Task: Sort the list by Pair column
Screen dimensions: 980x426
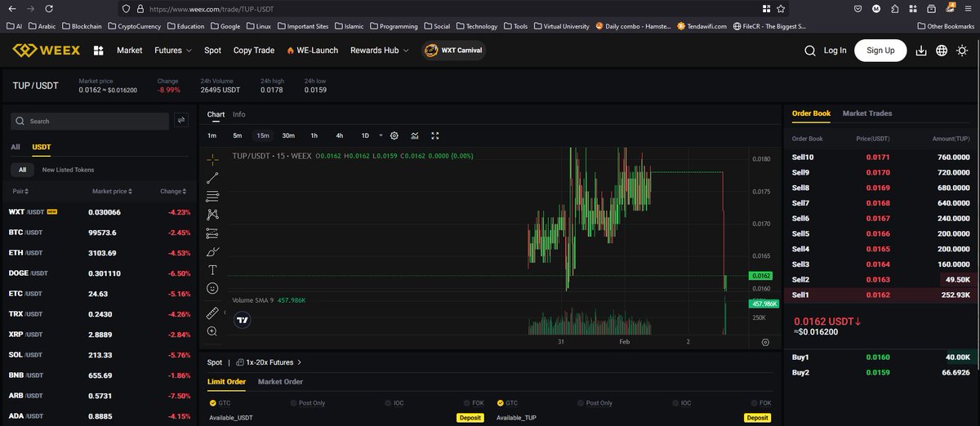Action: pos(21,191)
